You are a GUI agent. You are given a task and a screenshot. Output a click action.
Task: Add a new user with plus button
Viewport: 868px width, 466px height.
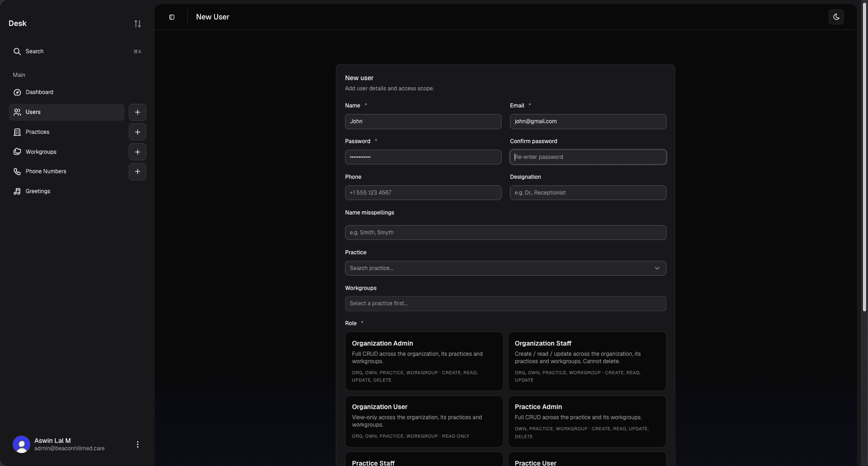click(138, 112)
